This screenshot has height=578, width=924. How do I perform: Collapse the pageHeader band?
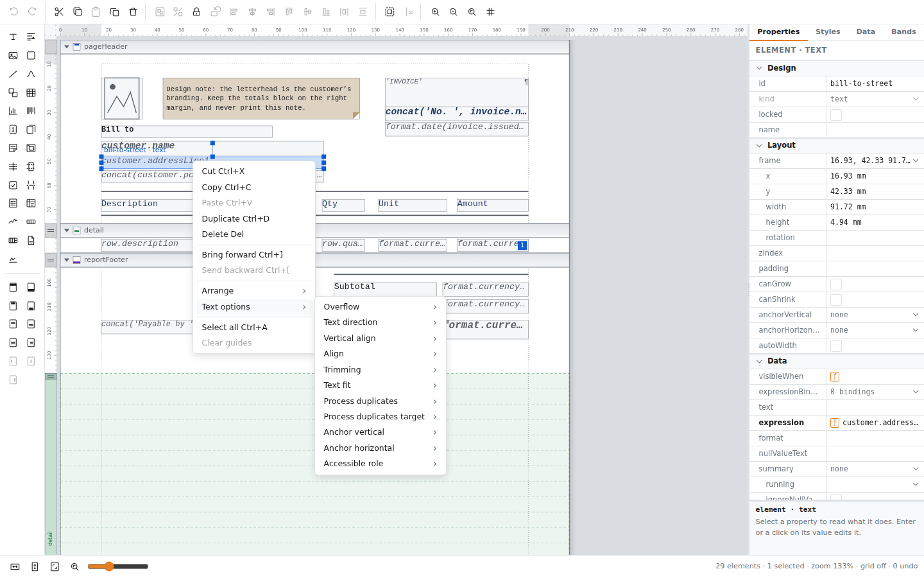[67, 47]
